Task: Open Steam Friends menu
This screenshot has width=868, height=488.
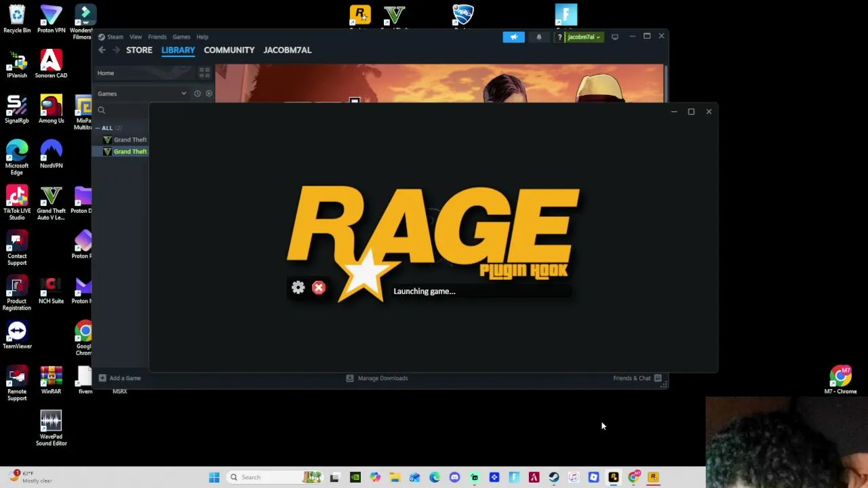Action: 157,37
